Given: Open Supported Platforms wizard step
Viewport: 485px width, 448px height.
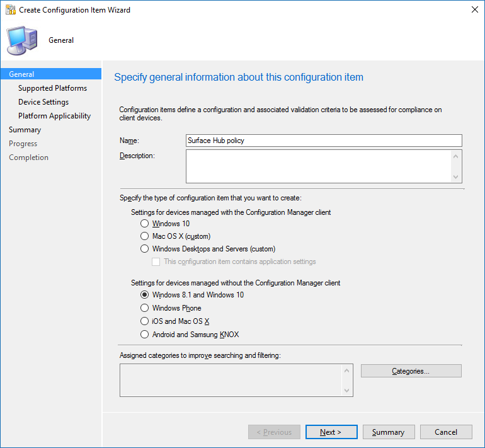Looking at the screenshot, I should tap(52, 88).
